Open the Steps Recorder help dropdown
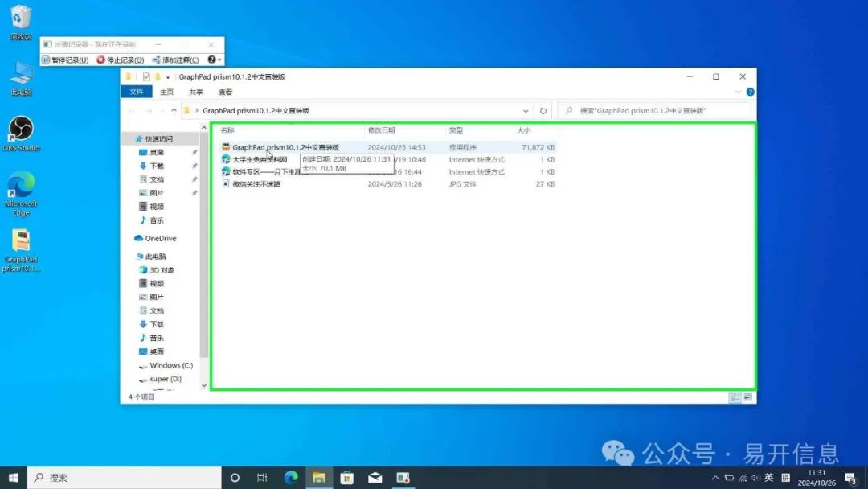The height and width of the screenshot is (489, 868). pos(215,60)
